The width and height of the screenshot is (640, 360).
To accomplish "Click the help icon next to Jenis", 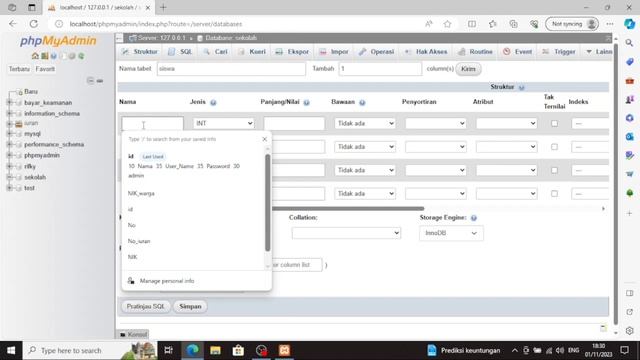I will [213, 102].
